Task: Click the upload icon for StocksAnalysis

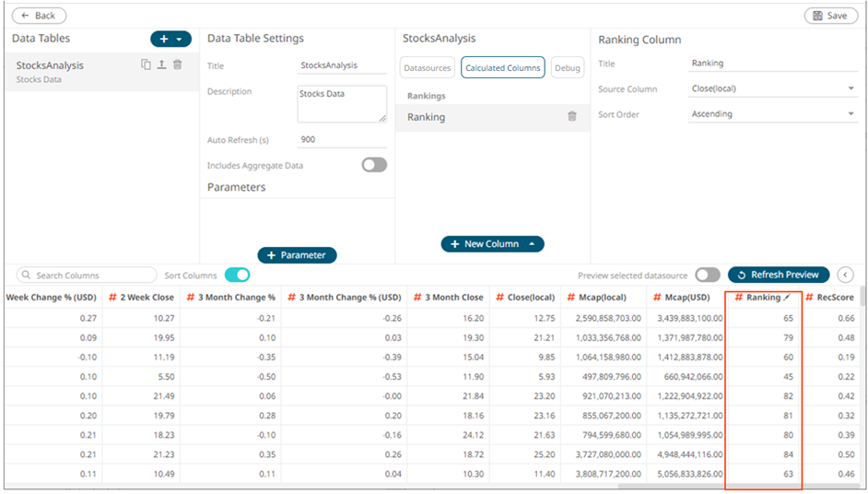Action: [161, 65]
